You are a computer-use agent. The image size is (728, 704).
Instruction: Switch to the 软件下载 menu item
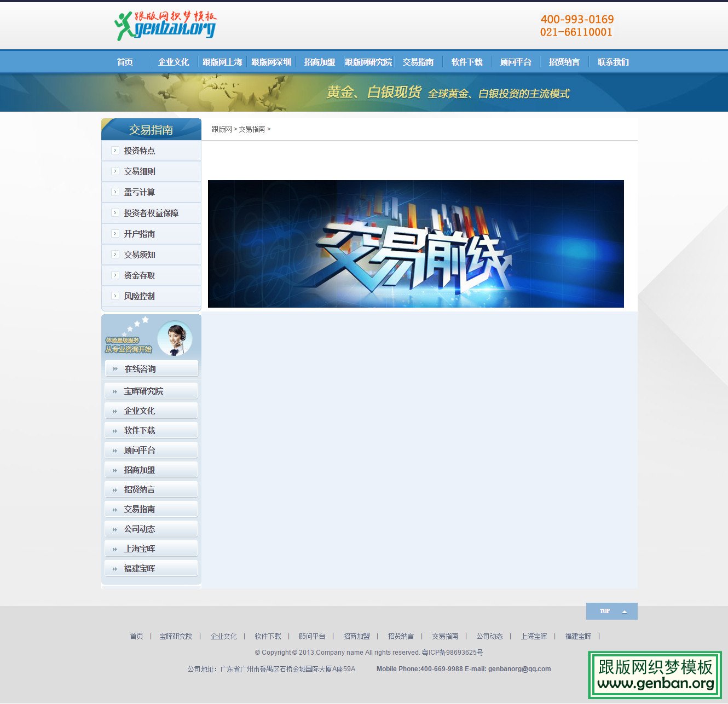(466, 62)
